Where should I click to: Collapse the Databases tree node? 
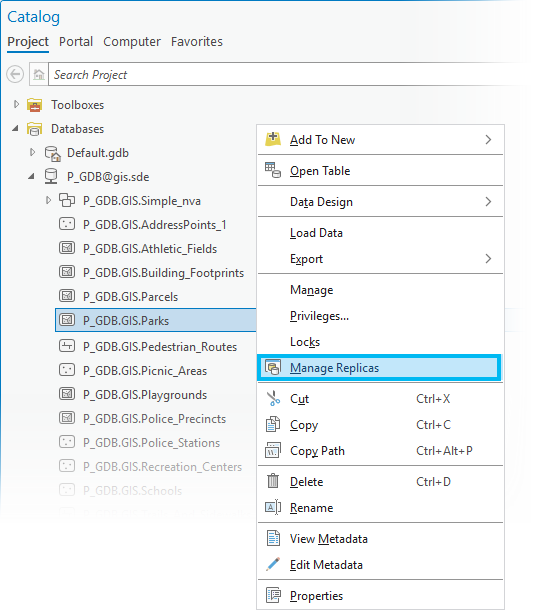click(15, 128)
